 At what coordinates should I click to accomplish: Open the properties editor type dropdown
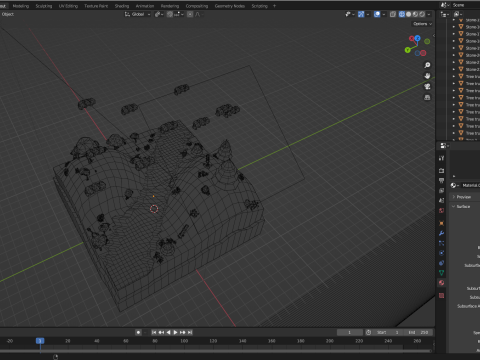(444, 146)
